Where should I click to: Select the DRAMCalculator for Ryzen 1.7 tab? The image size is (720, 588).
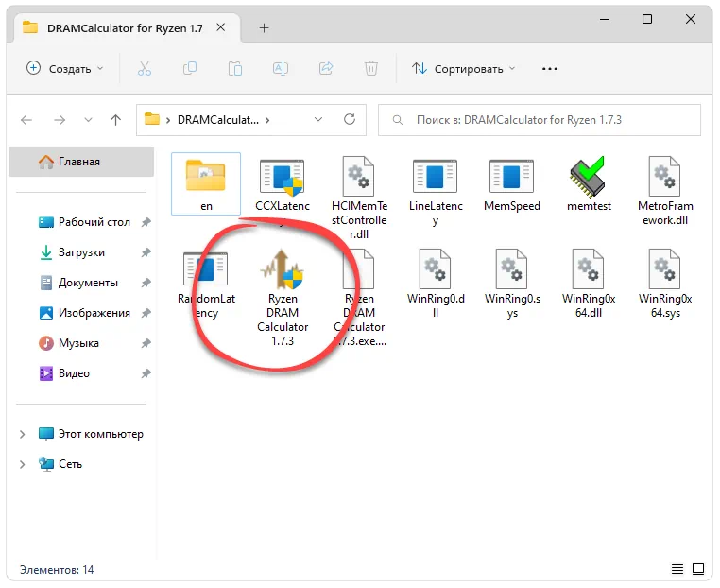click(x=125, y=28)
